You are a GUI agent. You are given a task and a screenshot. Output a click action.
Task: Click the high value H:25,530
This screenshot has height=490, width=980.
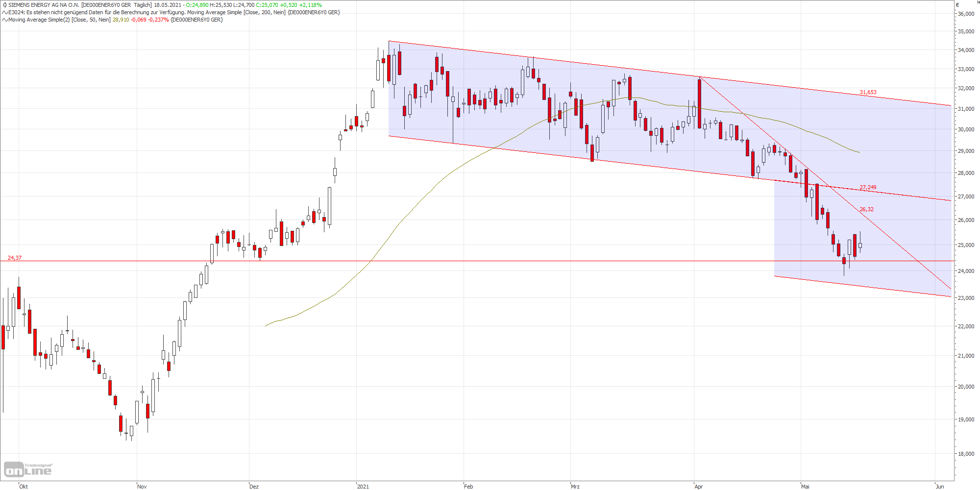(x=220, y=5)
